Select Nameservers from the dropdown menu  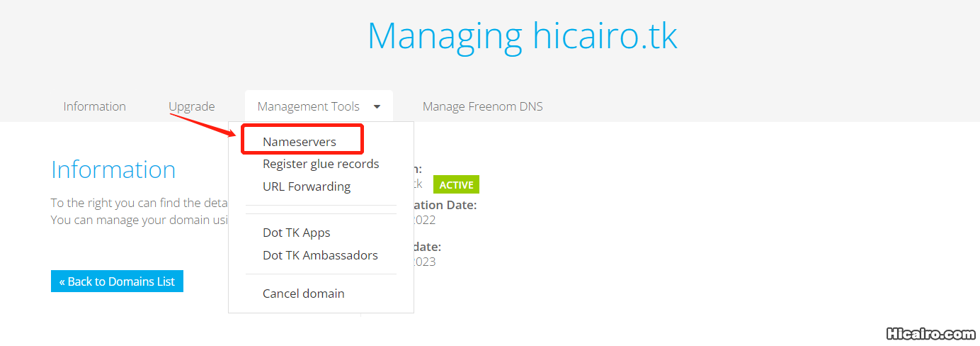point(300,142)
